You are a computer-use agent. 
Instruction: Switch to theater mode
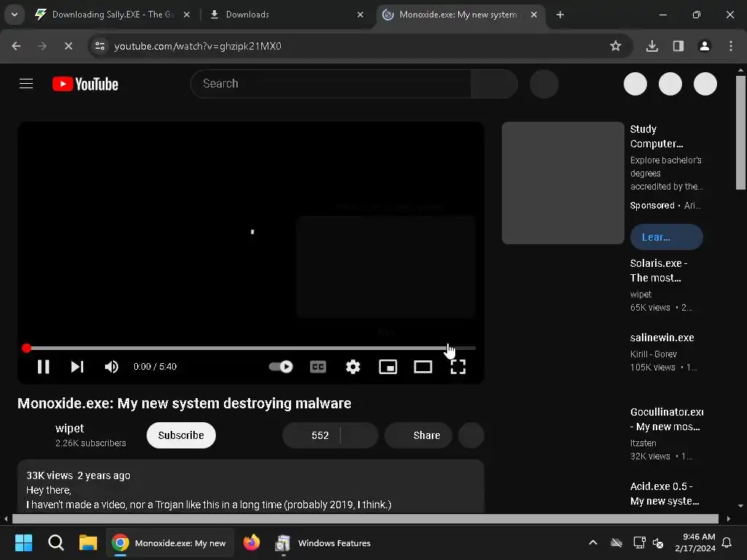pyautogui.click(x=423, y=367)
